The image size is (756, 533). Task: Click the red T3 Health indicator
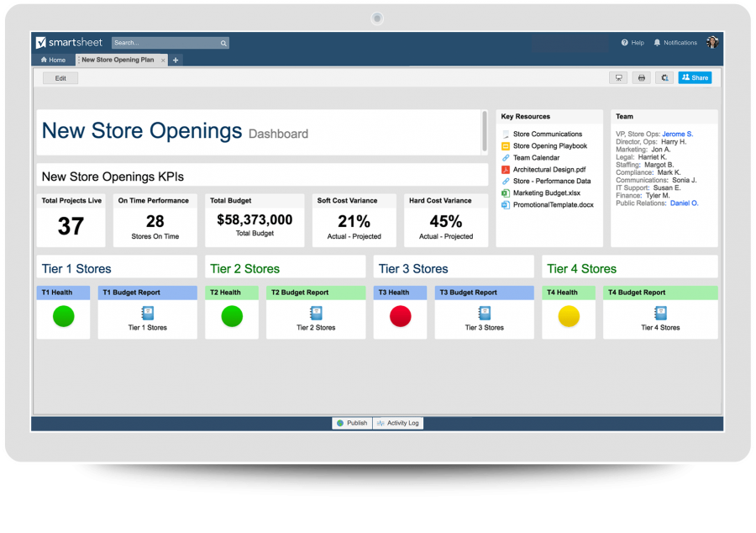pyautogui.click(x=400, y=316)
